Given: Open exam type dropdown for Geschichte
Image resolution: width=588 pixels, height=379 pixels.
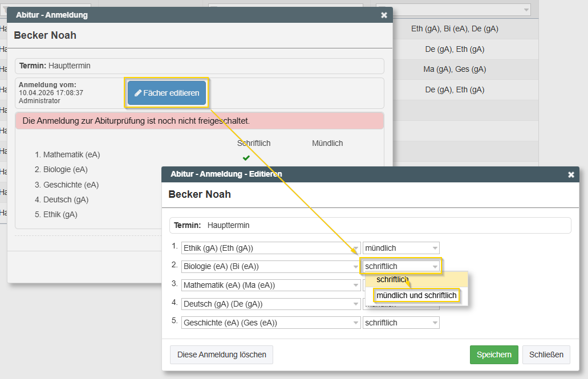Looking at the screenshot, I should (401, 323).
